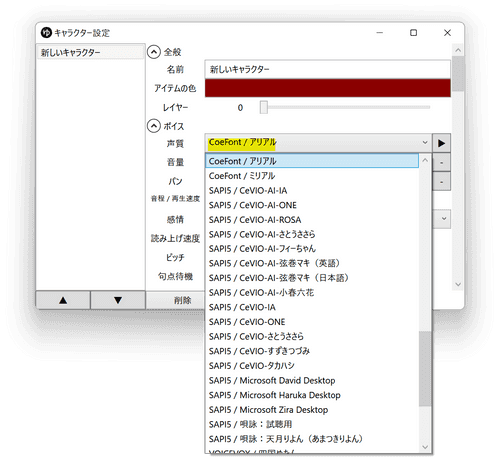Click the settings panel scroll up arrow

point(458,50)
